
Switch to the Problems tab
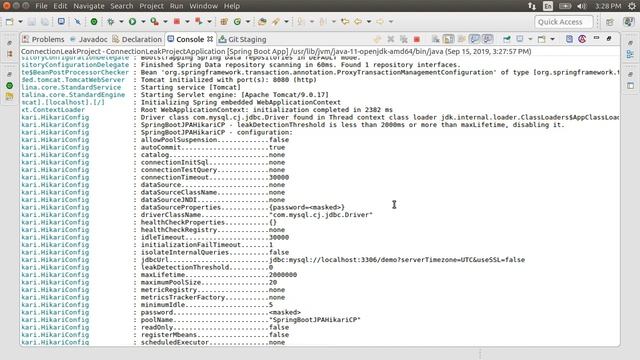[44, 39]
